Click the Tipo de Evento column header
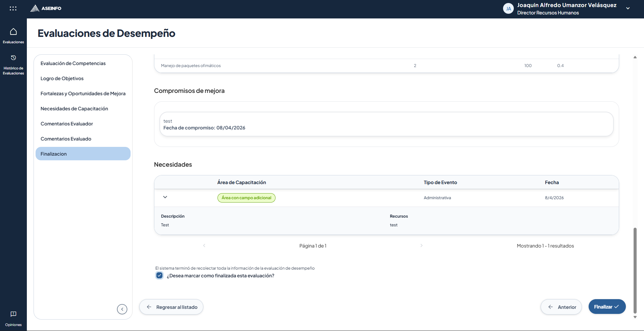 coord(440,182)
